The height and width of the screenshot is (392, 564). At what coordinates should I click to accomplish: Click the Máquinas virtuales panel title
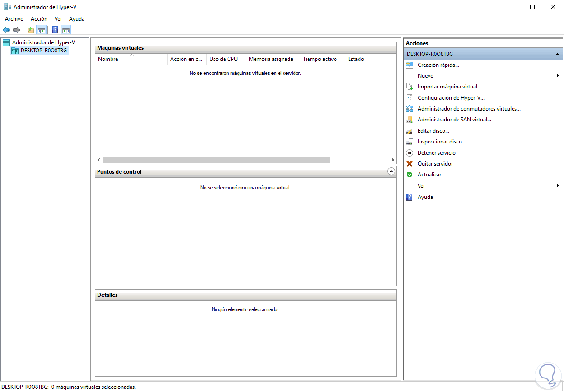pyautogui.click(x=121, y=48)
